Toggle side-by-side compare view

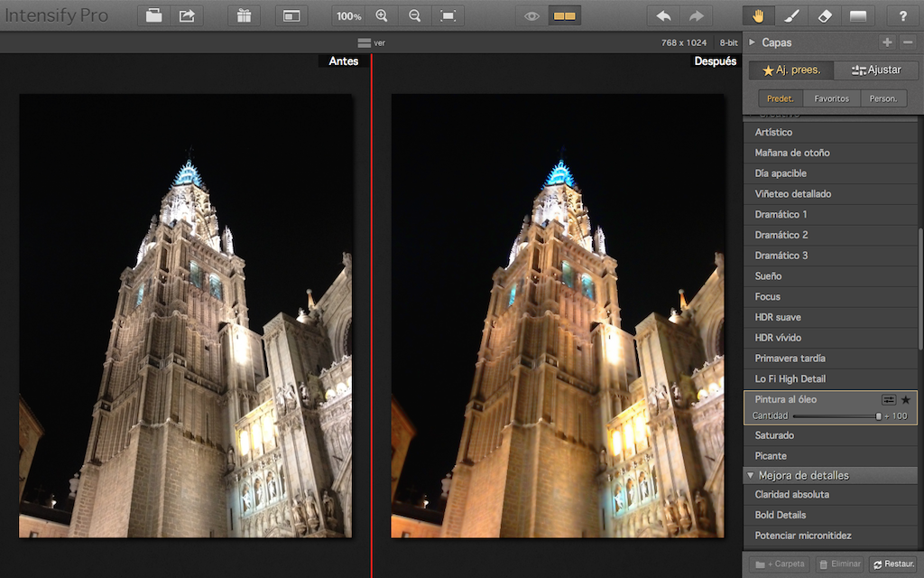point(565,16)
